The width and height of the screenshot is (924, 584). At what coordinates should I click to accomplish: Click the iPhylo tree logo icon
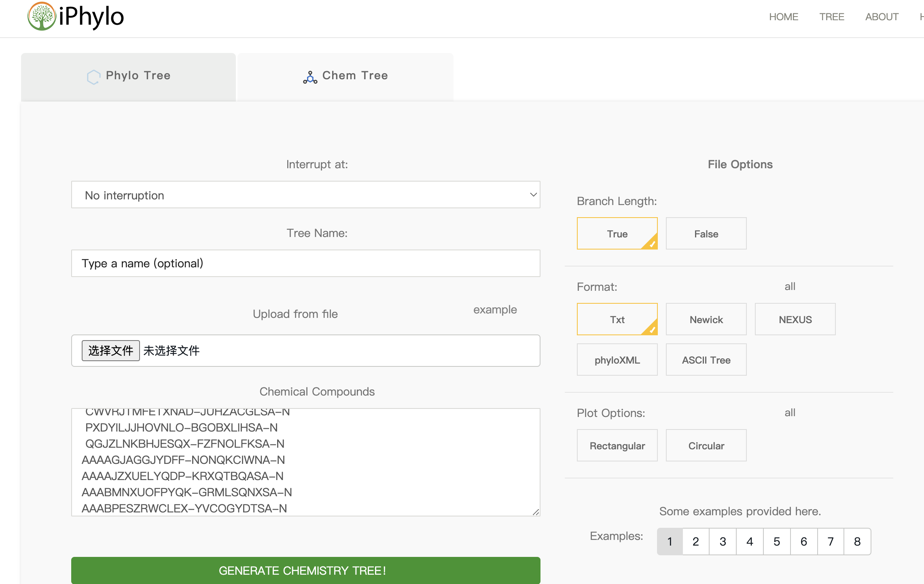tap(41, 17)
